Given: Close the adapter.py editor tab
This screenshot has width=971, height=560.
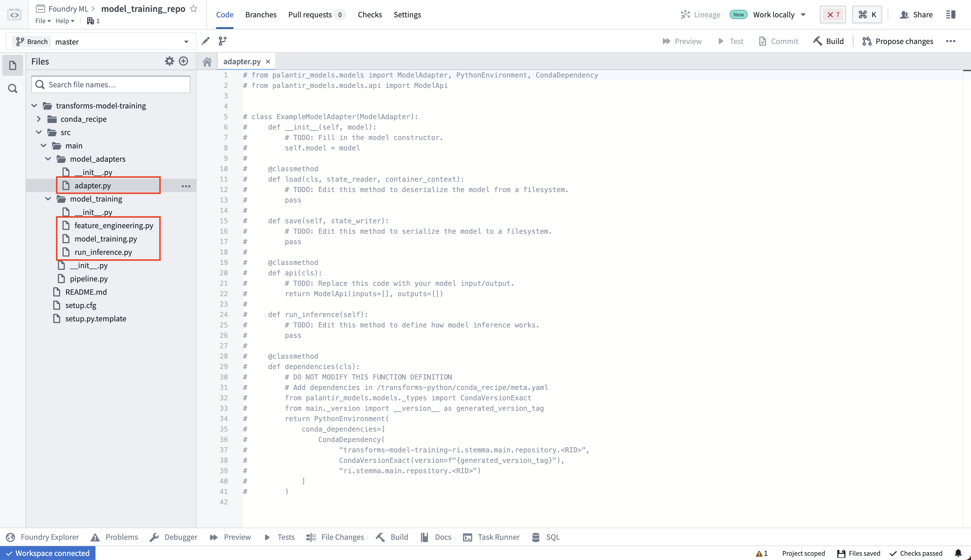Looking at the screenshot, I should pos(268,62).
